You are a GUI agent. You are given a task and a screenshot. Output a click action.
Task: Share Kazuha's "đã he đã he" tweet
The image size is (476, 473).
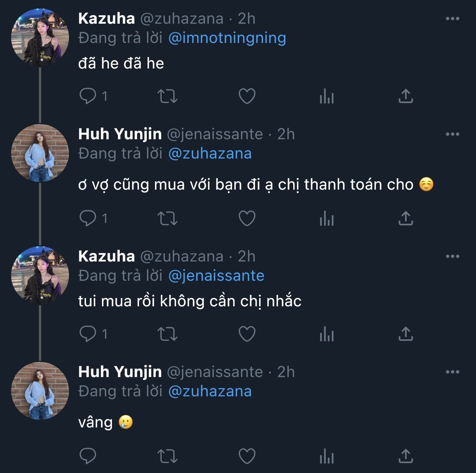pyautogui.click(x=406, y=96)
